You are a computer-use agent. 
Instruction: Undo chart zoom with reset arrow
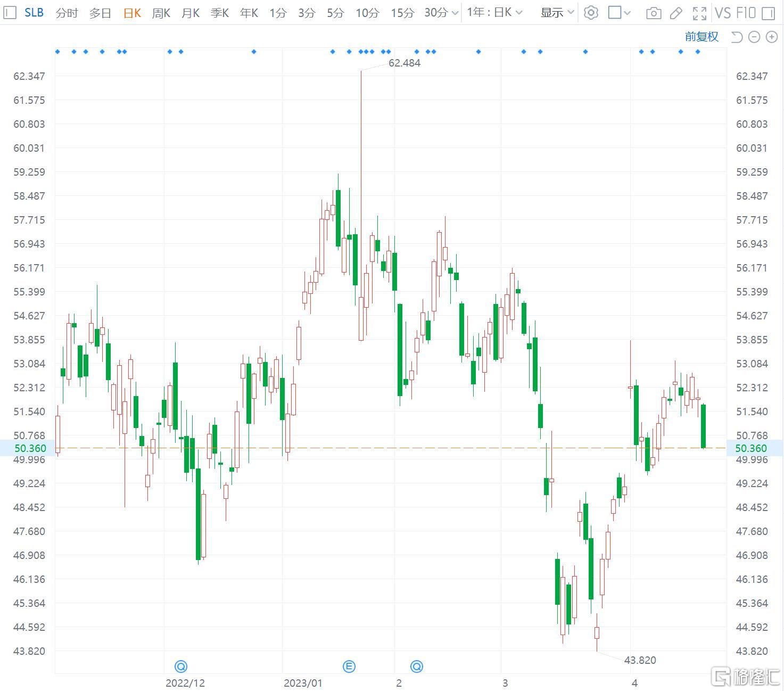(x=737, y=37)
